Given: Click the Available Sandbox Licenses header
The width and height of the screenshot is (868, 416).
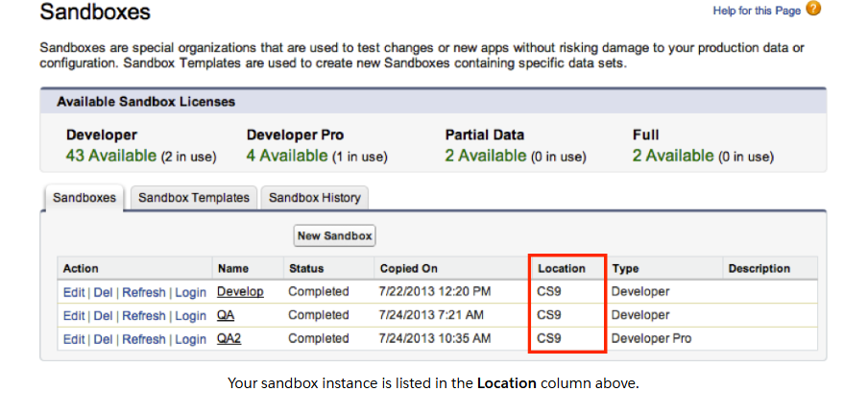Looking at the screenshot, I should pos(146,102).
